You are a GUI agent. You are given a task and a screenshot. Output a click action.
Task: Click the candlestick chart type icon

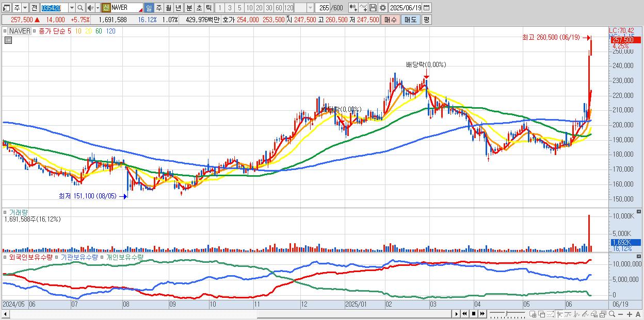point(353,8)
